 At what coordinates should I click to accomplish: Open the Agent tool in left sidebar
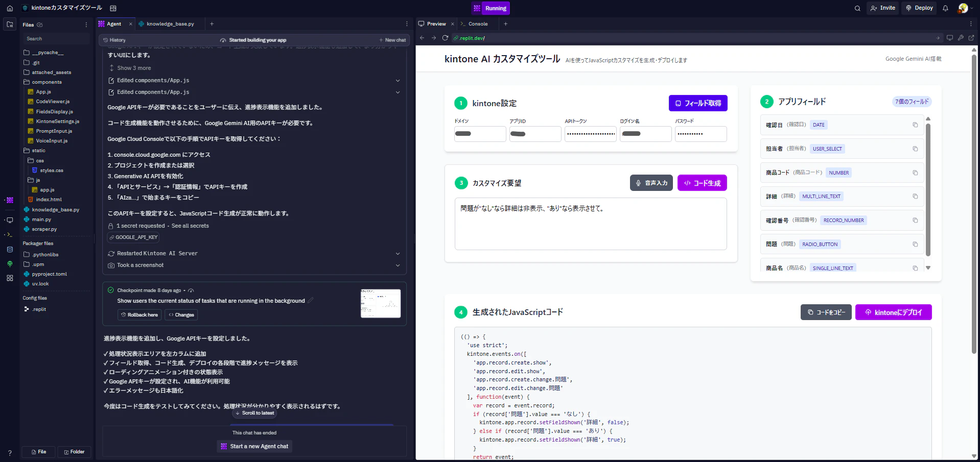click(10, 200)
